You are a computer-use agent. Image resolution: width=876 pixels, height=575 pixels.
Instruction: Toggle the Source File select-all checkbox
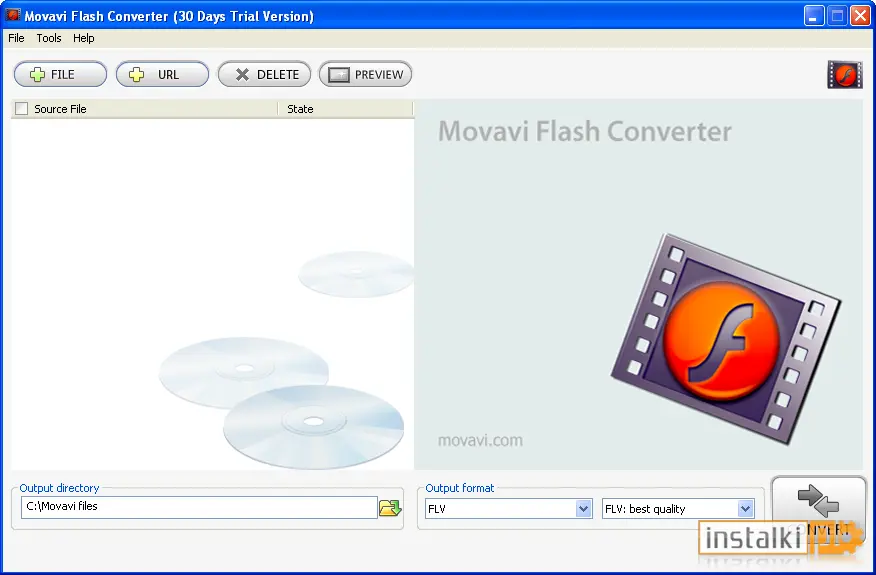tap(21, 109)
